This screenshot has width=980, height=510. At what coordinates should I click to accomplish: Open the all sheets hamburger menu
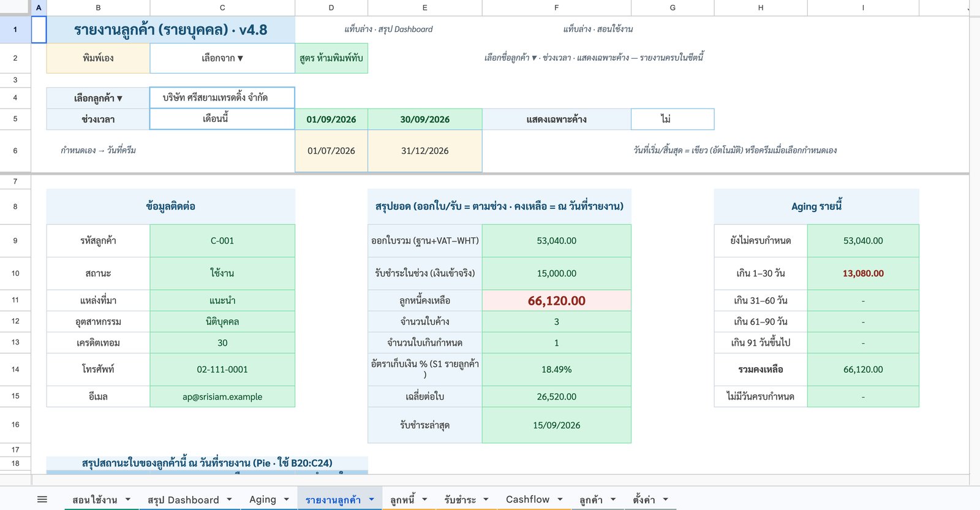coord(42,500)
